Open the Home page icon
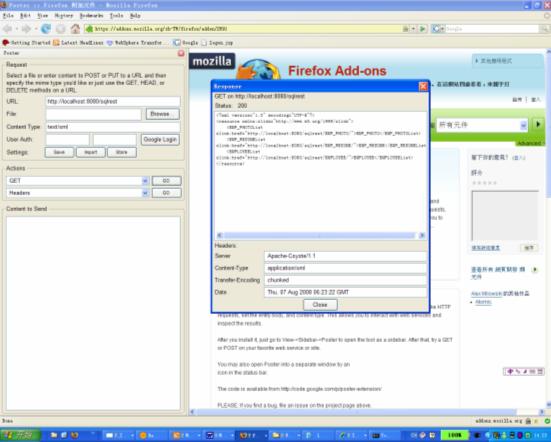This screenshot has width=551, height=442. point(75,29)
